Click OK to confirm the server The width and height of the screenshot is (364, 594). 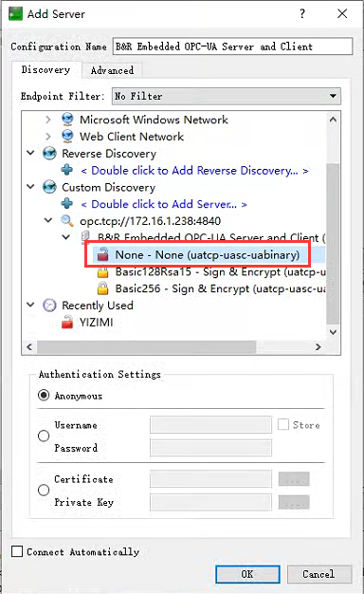coord(247,574)
